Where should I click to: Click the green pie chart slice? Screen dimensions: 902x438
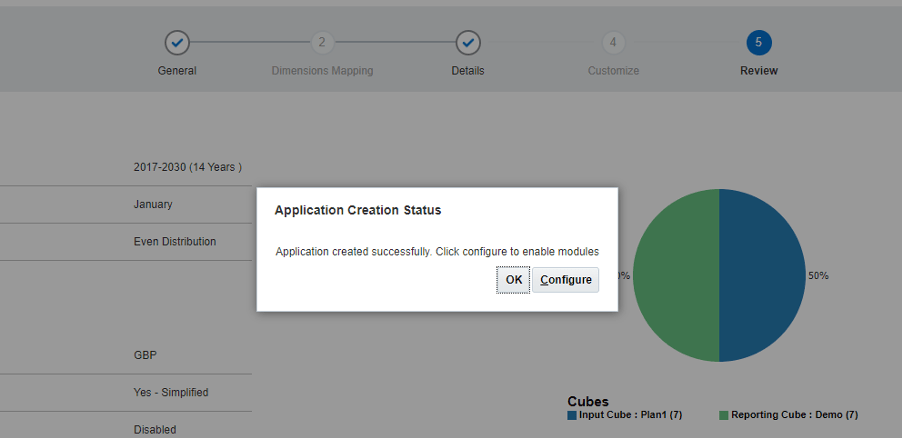(x=675, y=275)
